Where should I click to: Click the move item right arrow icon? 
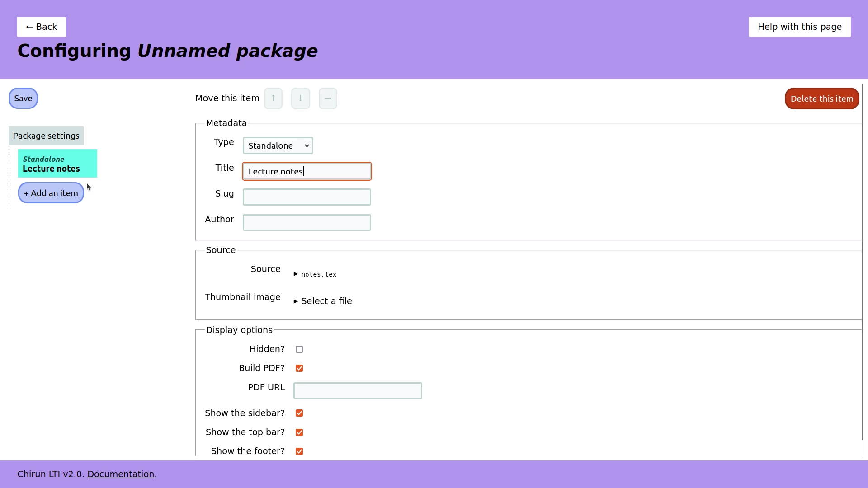click(x=328, y=99)
